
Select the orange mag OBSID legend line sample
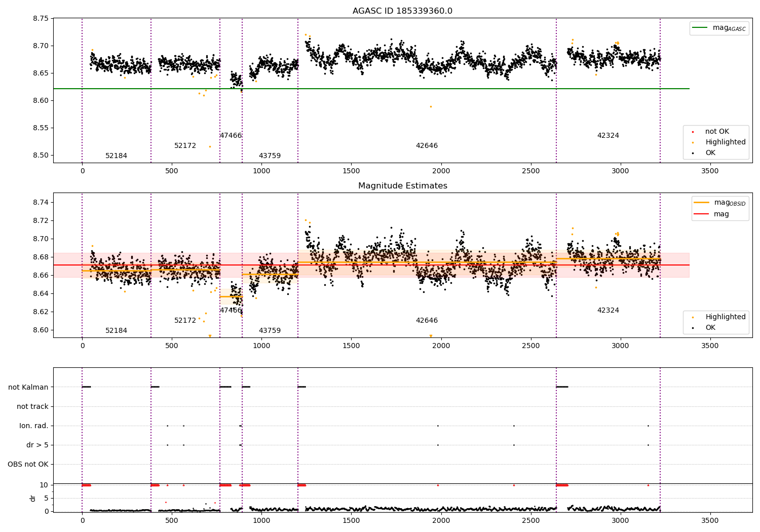point(701,203)
